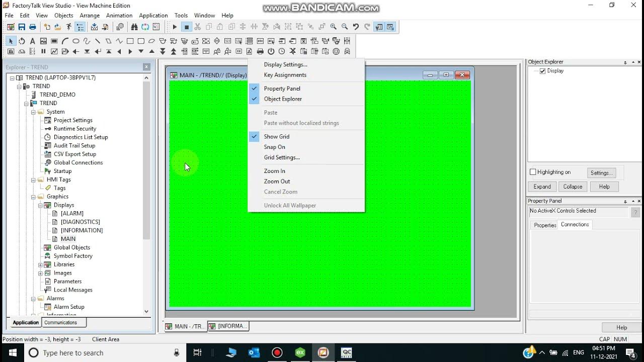Viewport: 644px width, 362px height.
Task: Uncheck Display in Object Explorer
Action: pyautogui.click(x=542, y=71)
